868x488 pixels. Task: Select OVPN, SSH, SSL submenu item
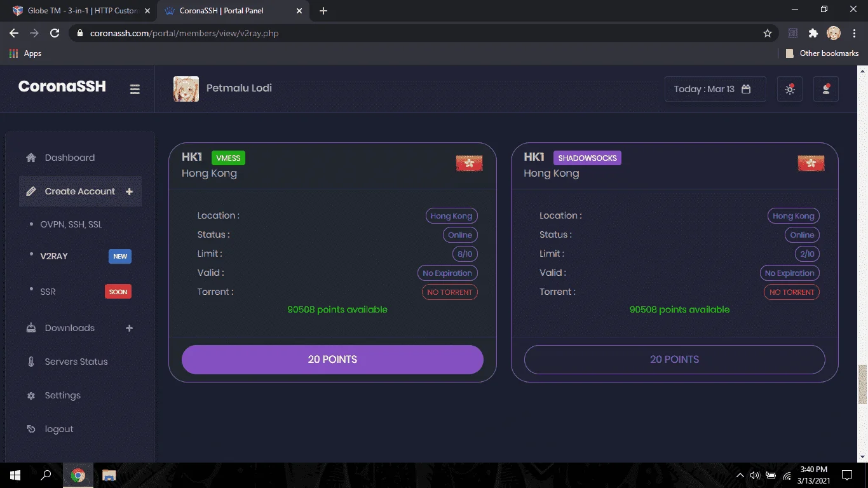pyautogui.click(x=71, y=224)
